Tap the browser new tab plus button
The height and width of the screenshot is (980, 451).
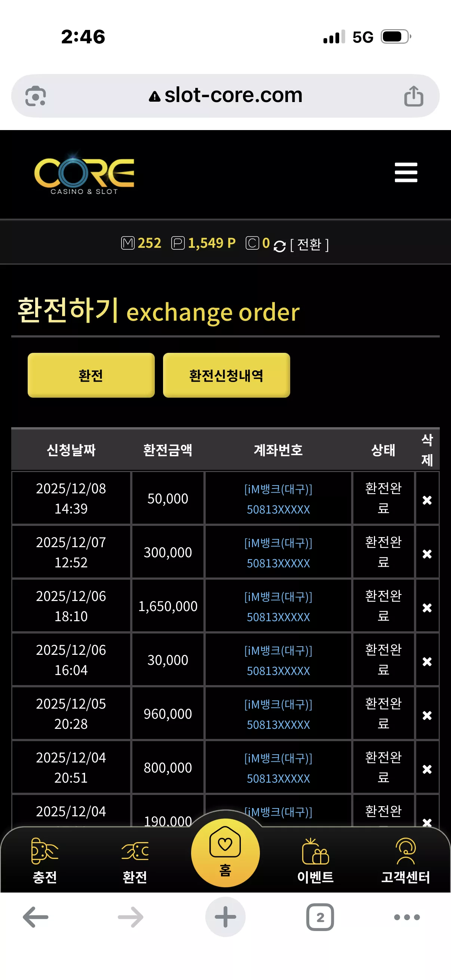click(x=225, y=917)
